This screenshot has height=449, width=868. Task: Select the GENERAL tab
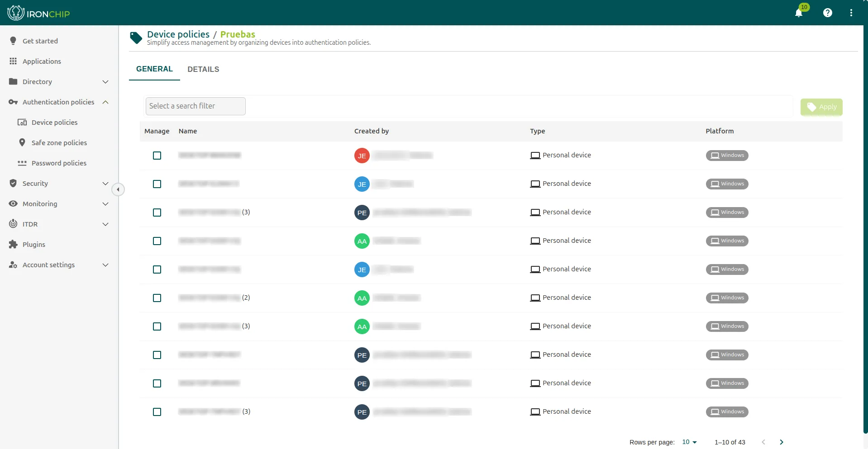point(154,69)
